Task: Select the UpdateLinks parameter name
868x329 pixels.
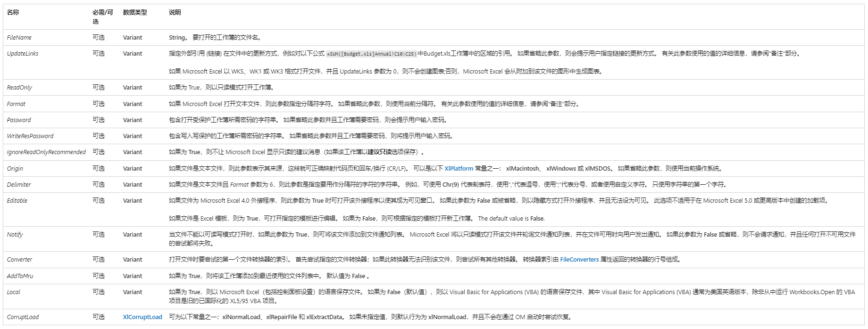Action: pyautogui.click(x=23, y=54)
